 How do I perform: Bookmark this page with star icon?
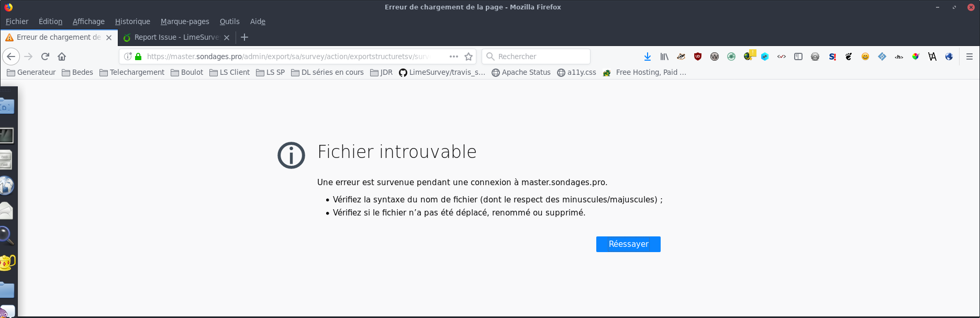point(469,56)
